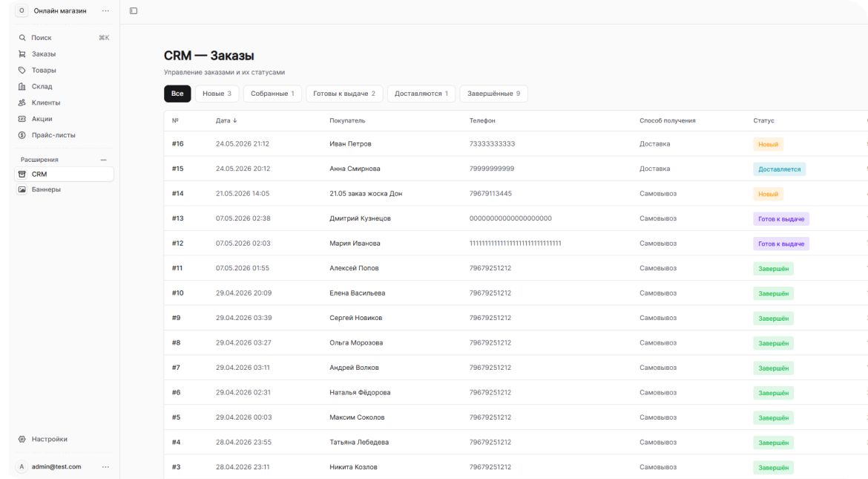
Task: Click the admin@test.com account label
Action: [x=56, y=467]
